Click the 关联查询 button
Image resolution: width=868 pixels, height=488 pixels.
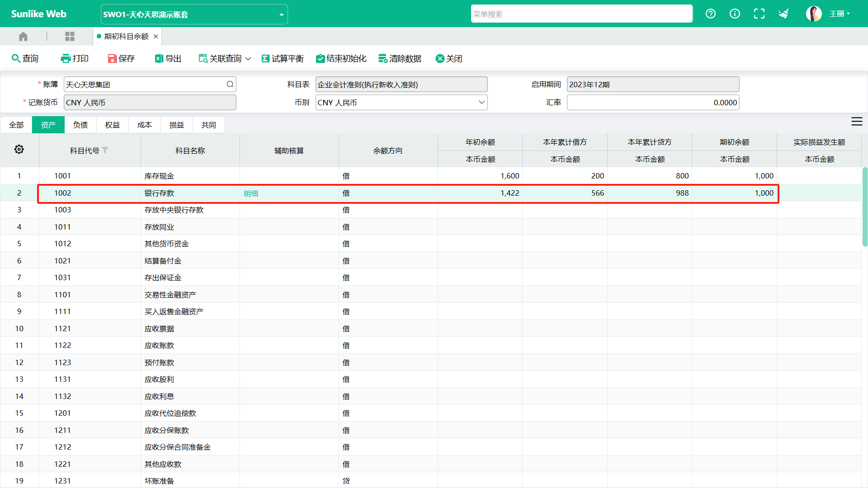(220, 58)
